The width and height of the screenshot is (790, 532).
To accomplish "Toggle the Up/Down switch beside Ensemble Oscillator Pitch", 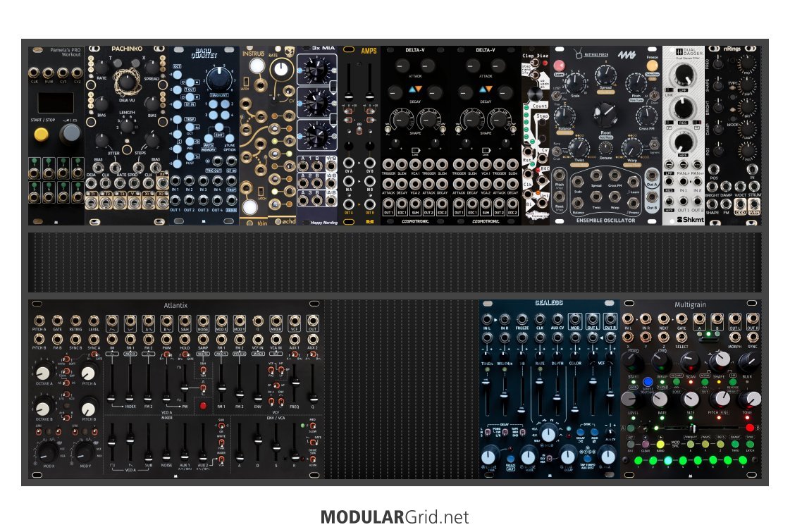I will [654, 96].
